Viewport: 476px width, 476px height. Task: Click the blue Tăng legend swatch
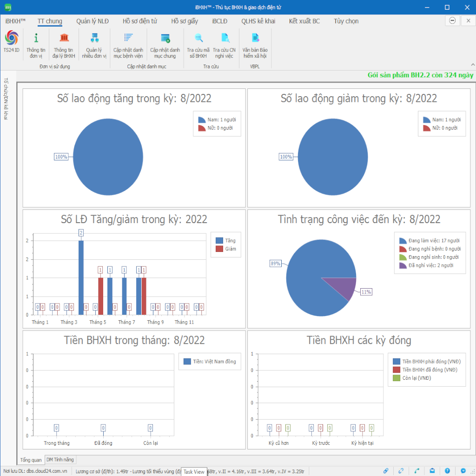[219, 241]
